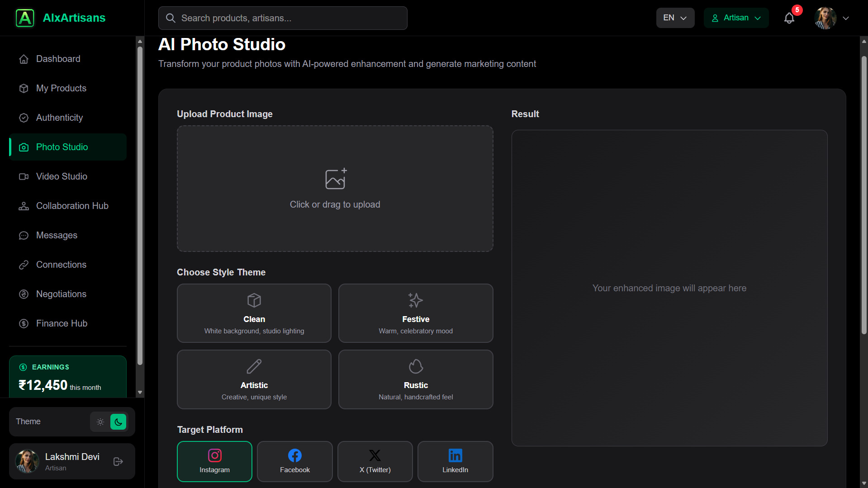Click the Clean theme cube icon
The image size is (868, 488).
click(x=254, y=300)
